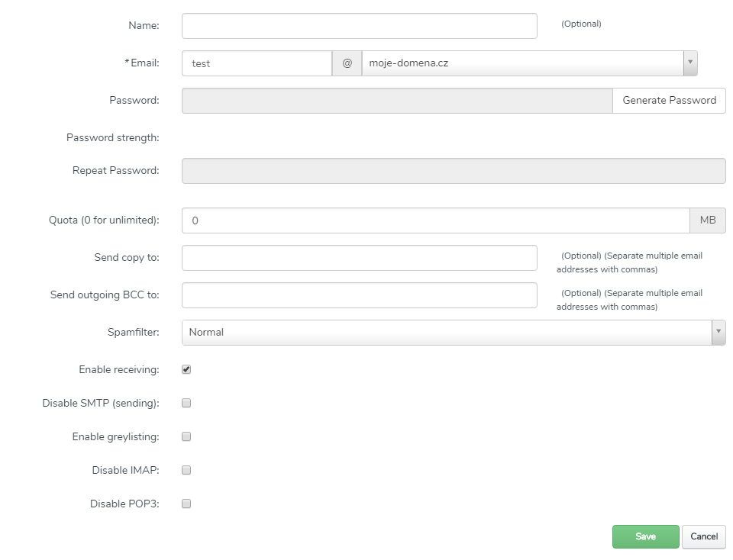Click the Spamfilter dropdown arrow

click(x=718, y=333)
